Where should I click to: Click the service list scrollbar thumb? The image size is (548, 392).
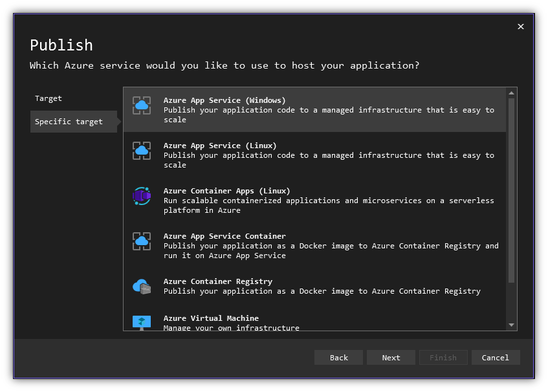pyautogui.click(x=511, y=190)
